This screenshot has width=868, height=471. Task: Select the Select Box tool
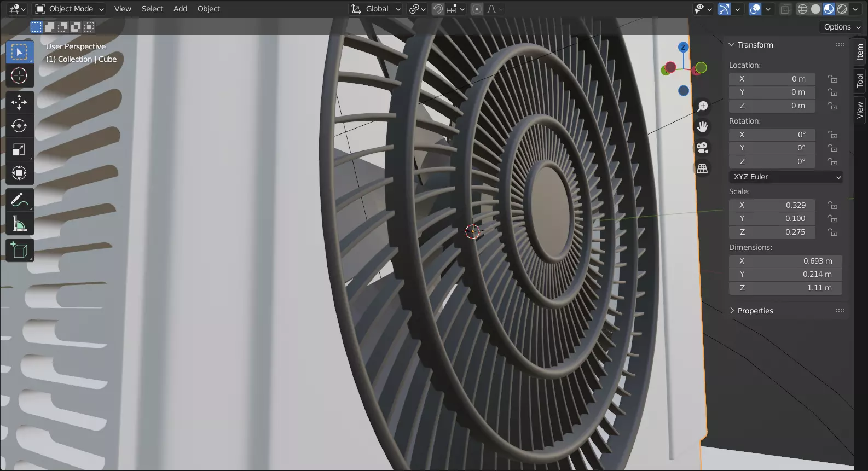[x=19, y=53]
